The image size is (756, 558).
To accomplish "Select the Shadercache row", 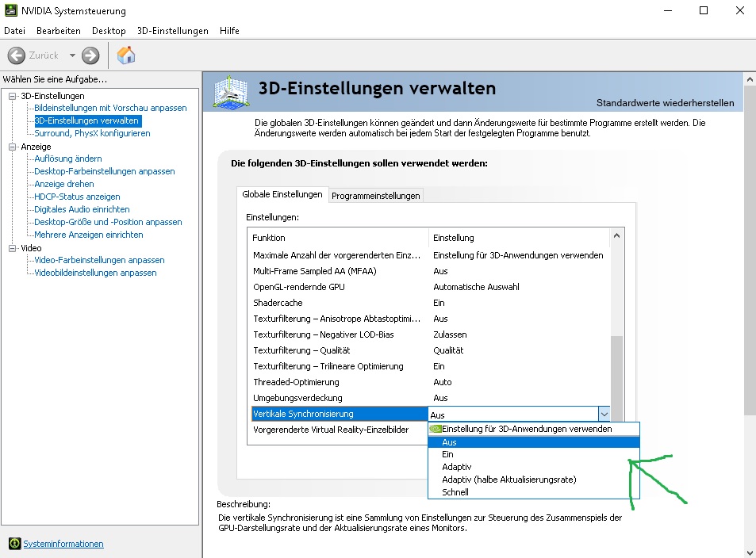I will 430,303.
